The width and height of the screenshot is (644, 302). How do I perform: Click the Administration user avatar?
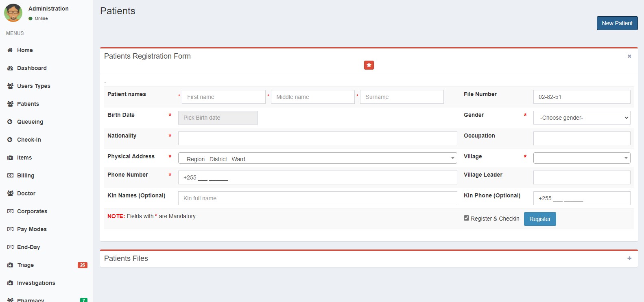click(x=13, y=13)
